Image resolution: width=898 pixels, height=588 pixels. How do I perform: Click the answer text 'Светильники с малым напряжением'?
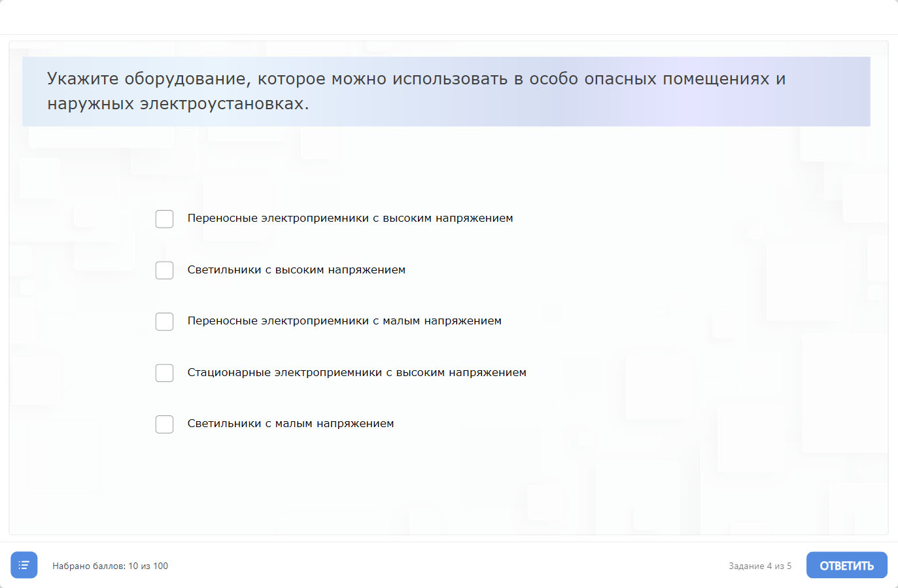pos(290,424)
